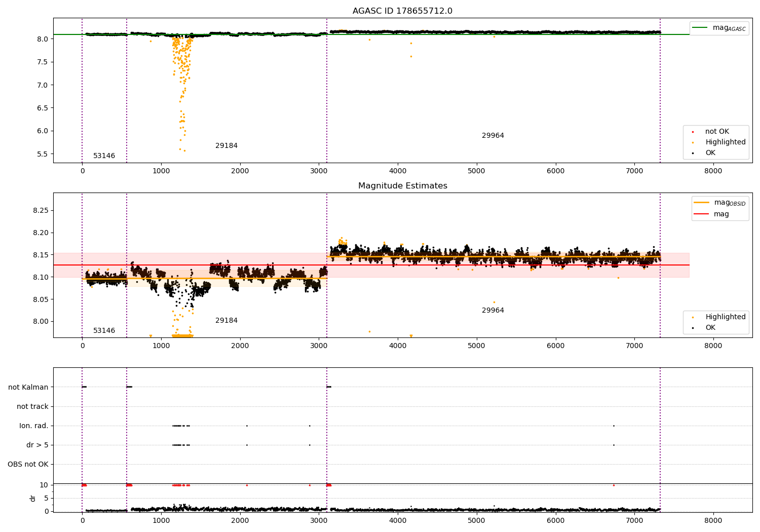Click the 'OBS not OK' axis label
Viewport: 760px width, 532px height.
[28, 465]
